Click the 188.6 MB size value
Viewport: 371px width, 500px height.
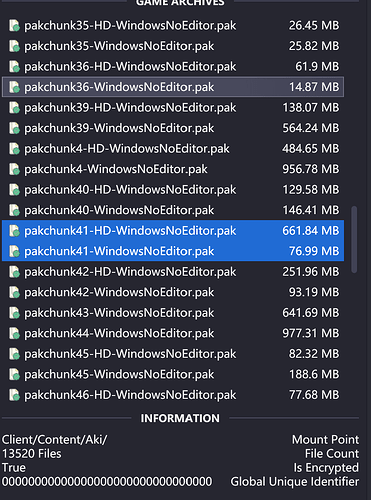pyautogui.click(x=314, y=375)
